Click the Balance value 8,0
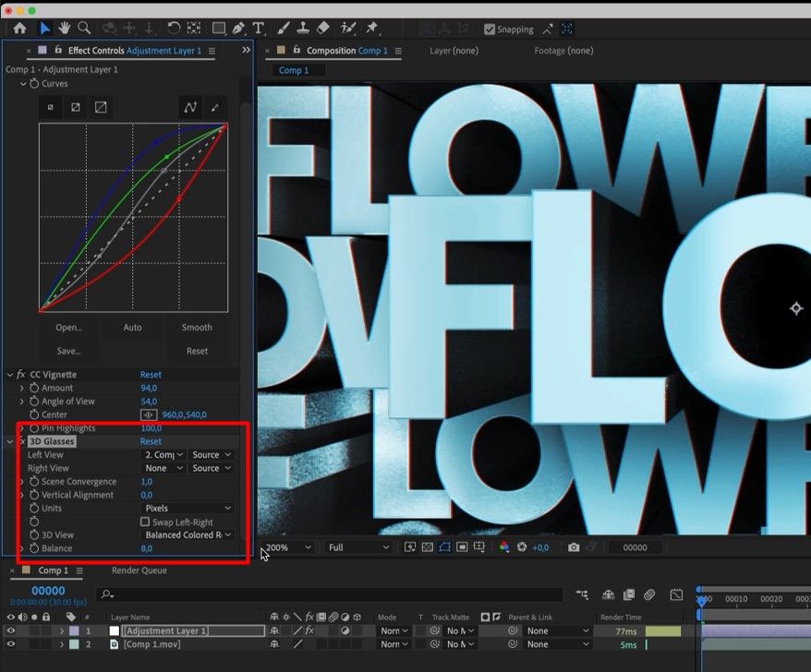 [x=146, y=548]
